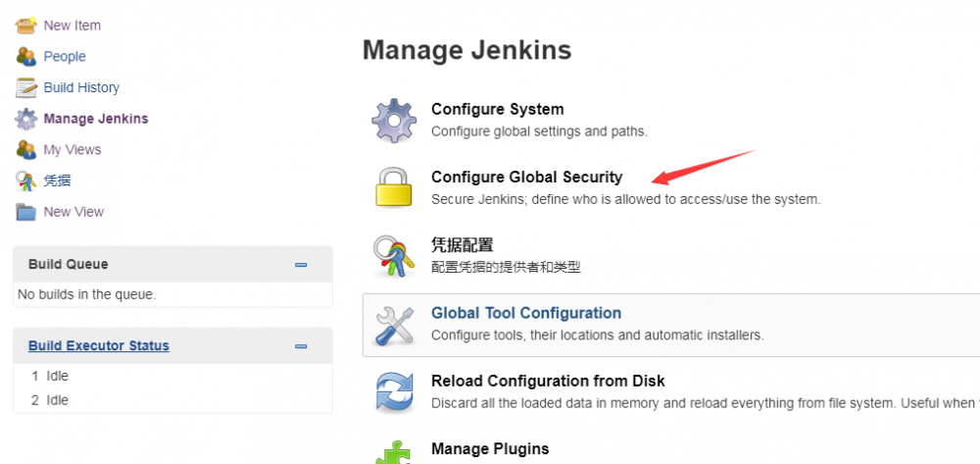Open the New Item link
The image size is (980, 464).
point(72,26)
